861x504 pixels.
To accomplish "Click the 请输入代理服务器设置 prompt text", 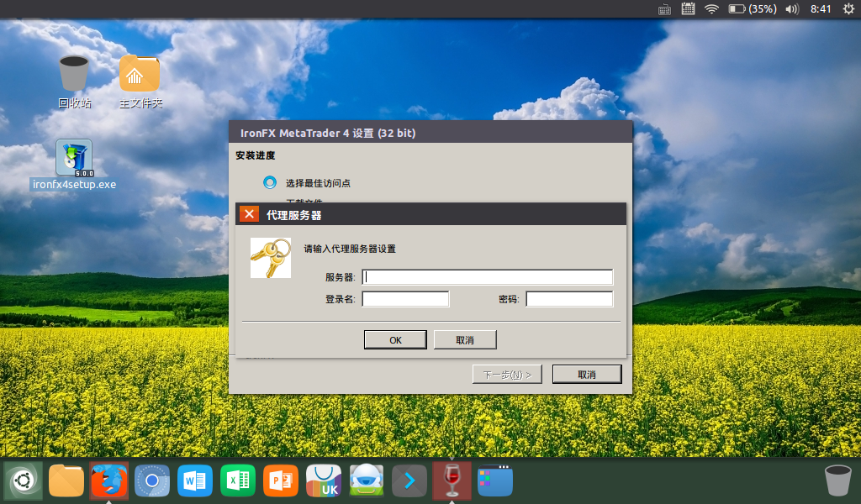I will pos(350,249).
